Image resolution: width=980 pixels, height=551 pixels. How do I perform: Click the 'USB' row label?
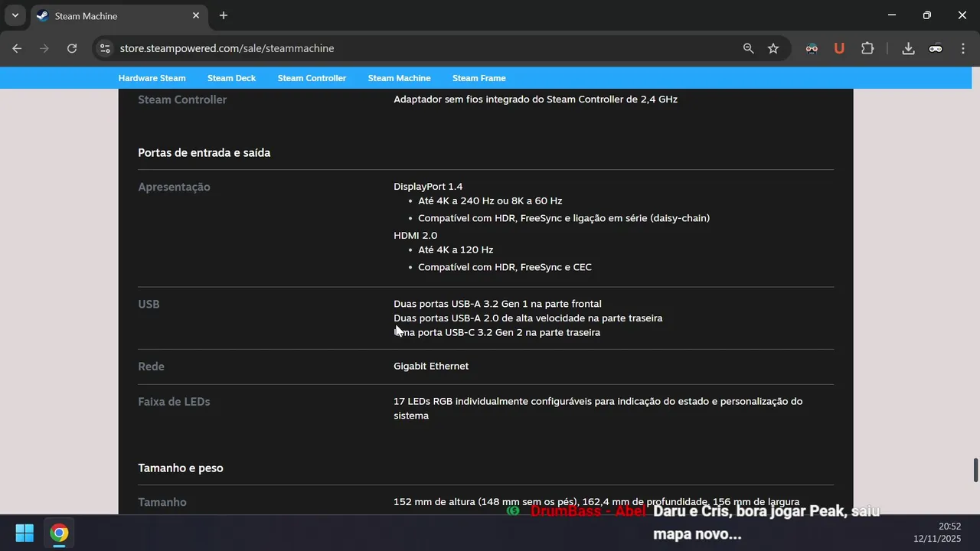[149, 304]
